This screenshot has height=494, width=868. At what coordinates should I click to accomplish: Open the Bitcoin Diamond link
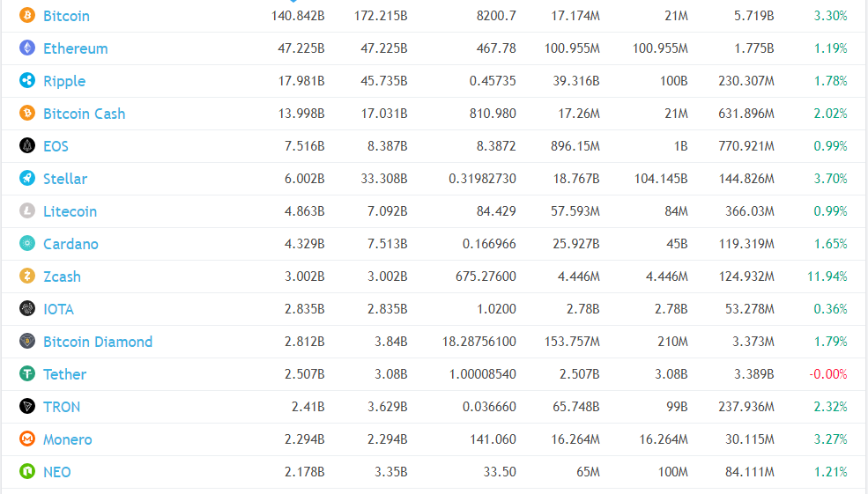98,342
